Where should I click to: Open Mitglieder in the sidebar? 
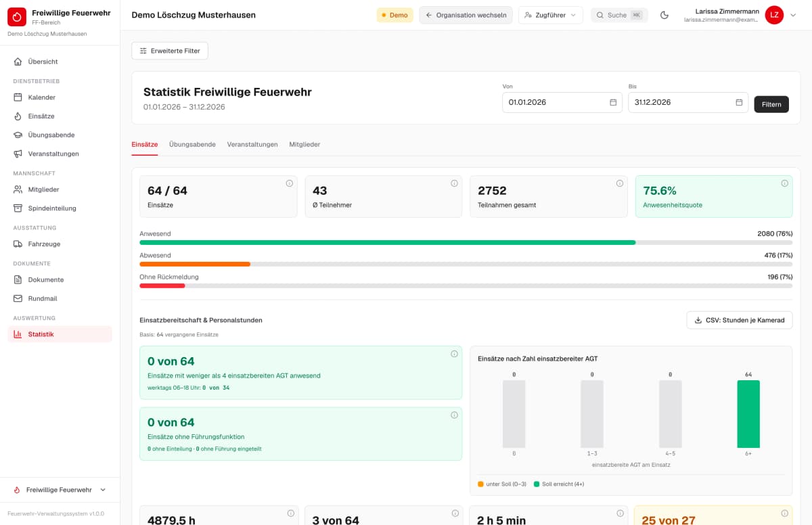60,189
